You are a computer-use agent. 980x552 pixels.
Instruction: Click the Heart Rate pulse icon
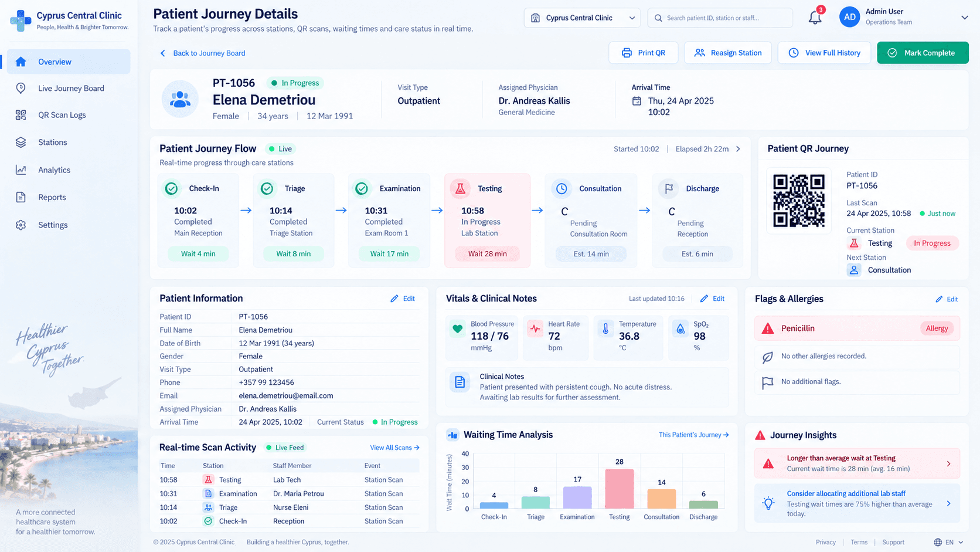click(x=535, y=329)
